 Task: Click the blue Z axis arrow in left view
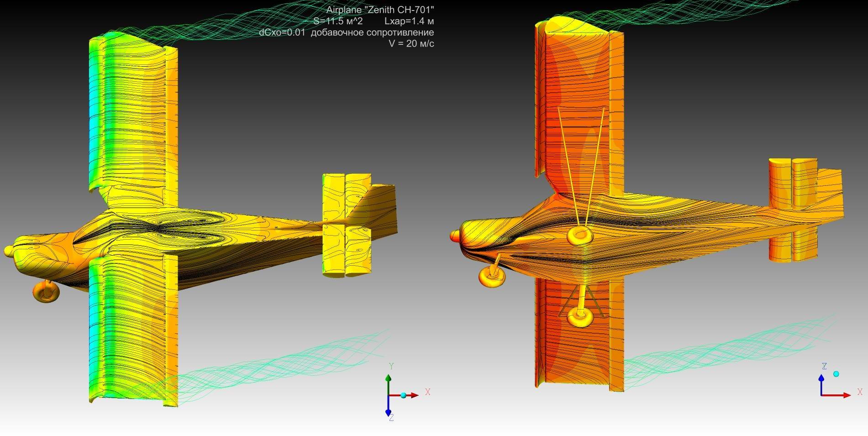(388, 408)
